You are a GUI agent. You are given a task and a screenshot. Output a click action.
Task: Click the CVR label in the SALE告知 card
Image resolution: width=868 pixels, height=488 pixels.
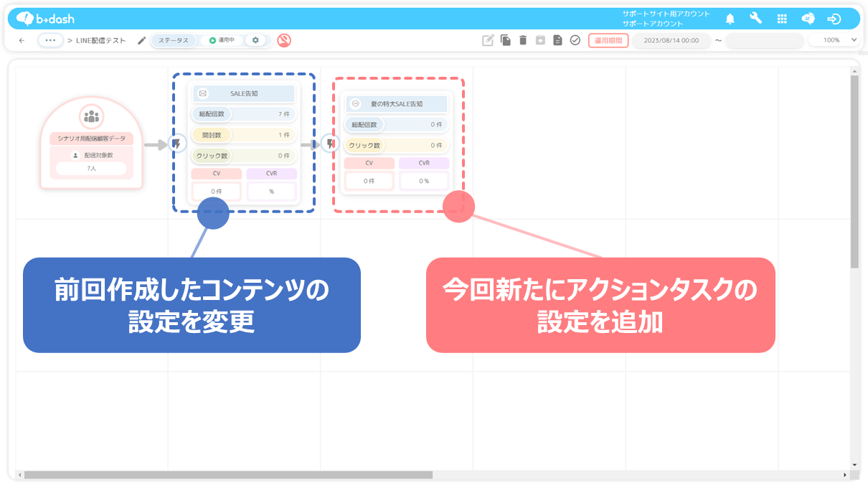(271, 174)
